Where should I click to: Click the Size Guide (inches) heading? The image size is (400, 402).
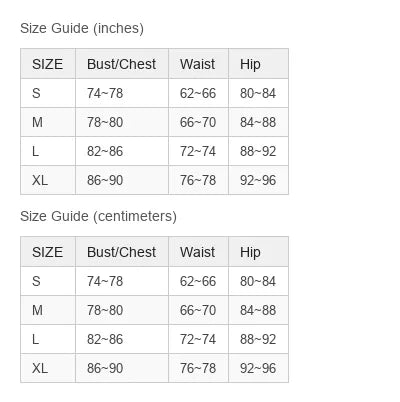coord(82,28)
